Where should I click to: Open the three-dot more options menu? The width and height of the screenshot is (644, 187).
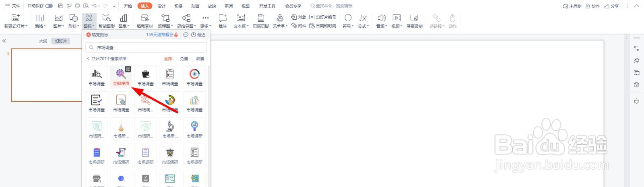click(x=627, y=6)
